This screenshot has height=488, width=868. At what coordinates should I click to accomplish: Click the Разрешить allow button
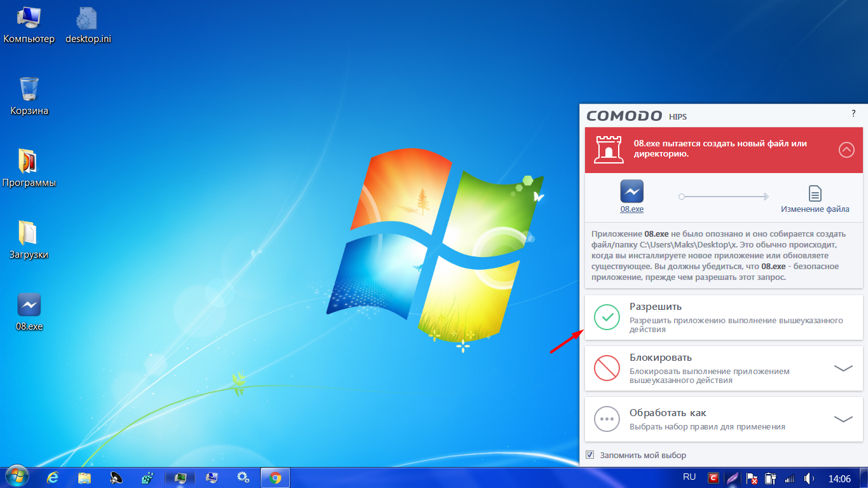click(723, 317)
